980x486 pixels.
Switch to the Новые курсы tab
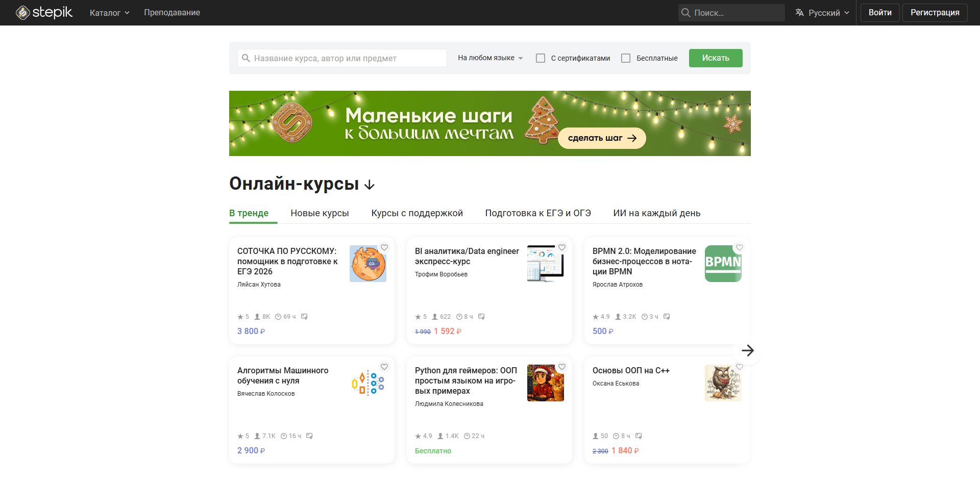[x=320, y=213]
